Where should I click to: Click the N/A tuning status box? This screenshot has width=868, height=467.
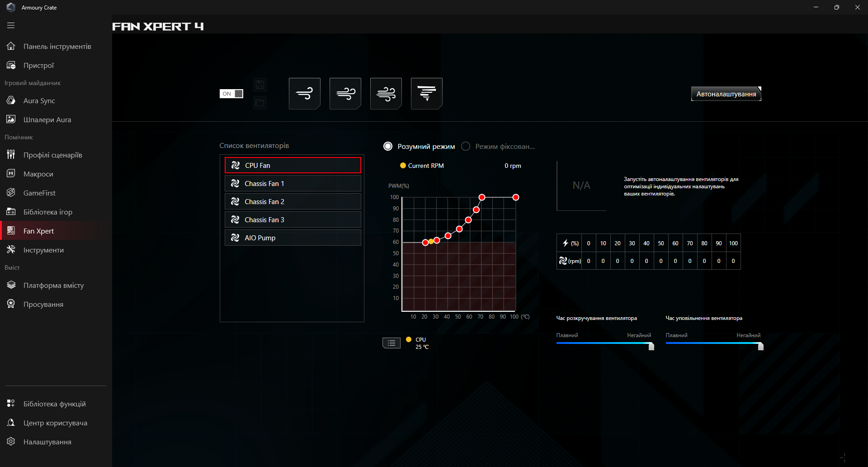pos(581,186)
